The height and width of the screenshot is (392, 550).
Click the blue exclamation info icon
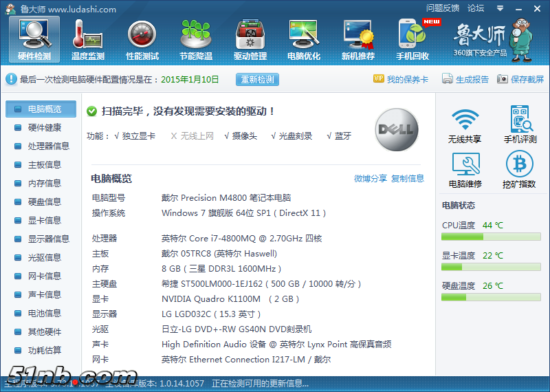[11, 79]
